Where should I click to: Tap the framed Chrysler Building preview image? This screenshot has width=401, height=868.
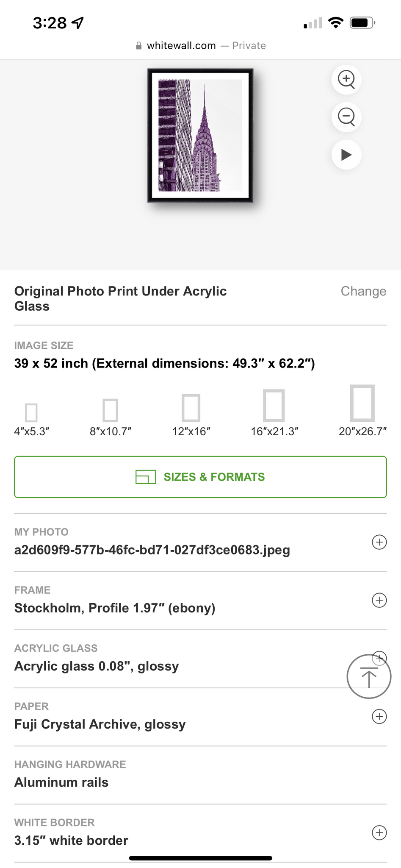click(200, 136)
